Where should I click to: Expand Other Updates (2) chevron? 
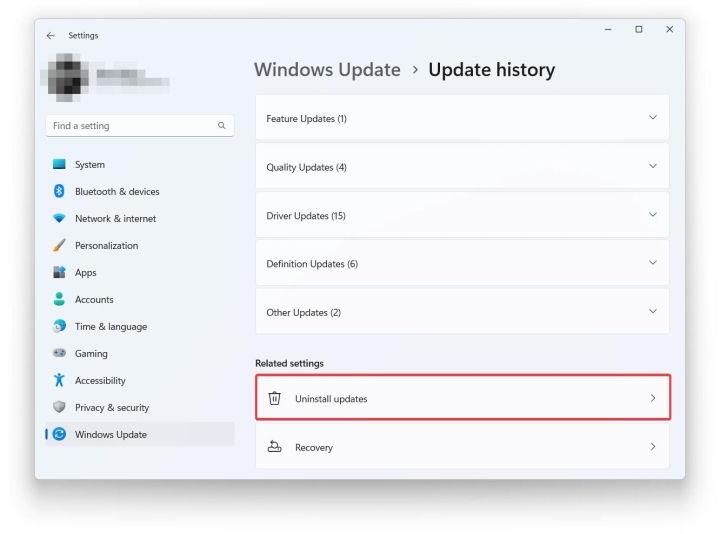(x=653, y=312)
